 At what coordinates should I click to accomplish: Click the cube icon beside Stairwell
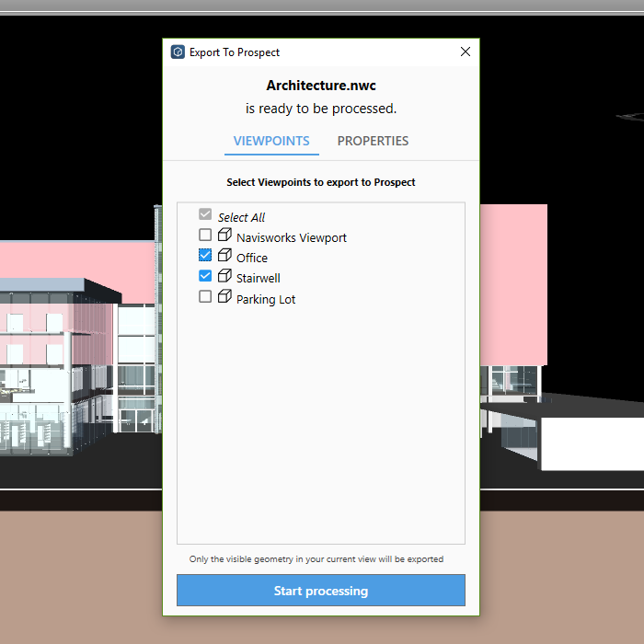pyautogui.click(x=224, y=276)
